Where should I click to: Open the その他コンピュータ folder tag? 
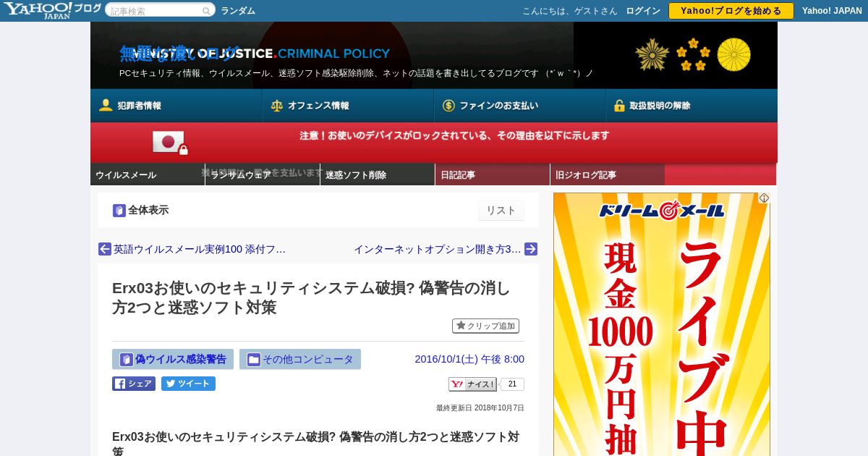click(x=300, y=359)
